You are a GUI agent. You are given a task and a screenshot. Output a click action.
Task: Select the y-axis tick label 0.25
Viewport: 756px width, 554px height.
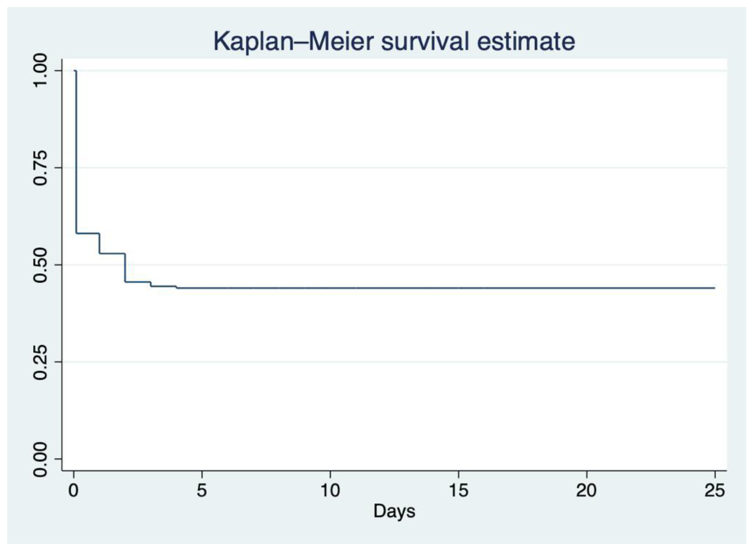tap(41, 362)
